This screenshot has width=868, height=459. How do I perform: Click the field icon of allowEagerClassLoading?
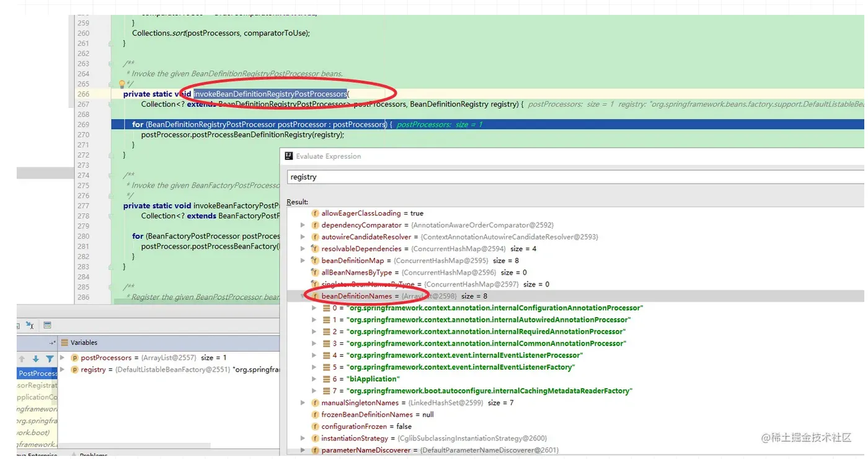pos(315,213)
